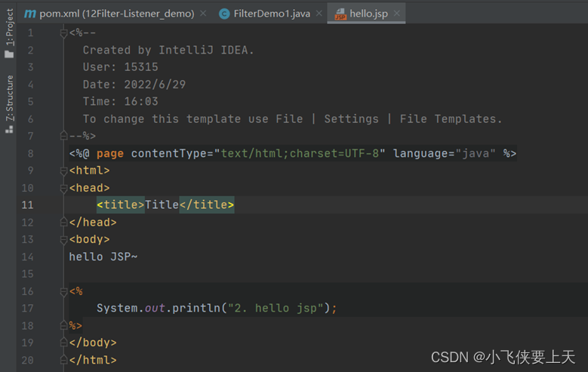The image size is (588, 372).
Task: Open the Structure tool window
Action: [9, 104]
